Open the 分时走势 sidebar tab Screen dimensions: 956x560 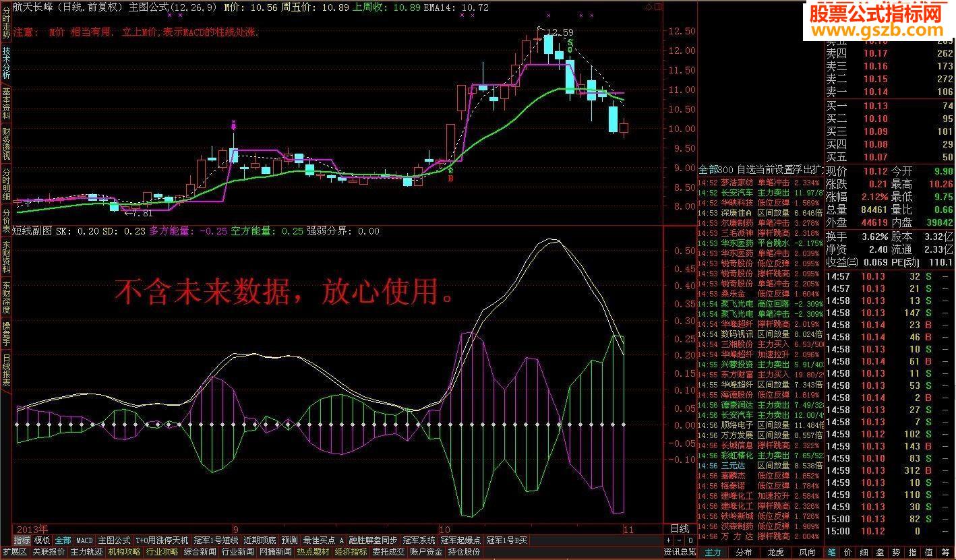pyautogui.click(x=6, y=22)
